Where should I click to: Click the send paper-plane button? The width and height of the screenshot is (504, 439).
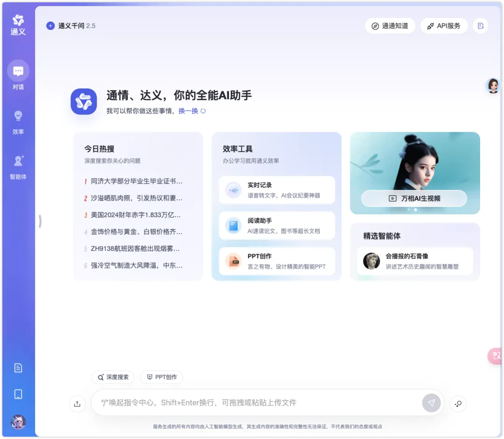tap(431, 402)
